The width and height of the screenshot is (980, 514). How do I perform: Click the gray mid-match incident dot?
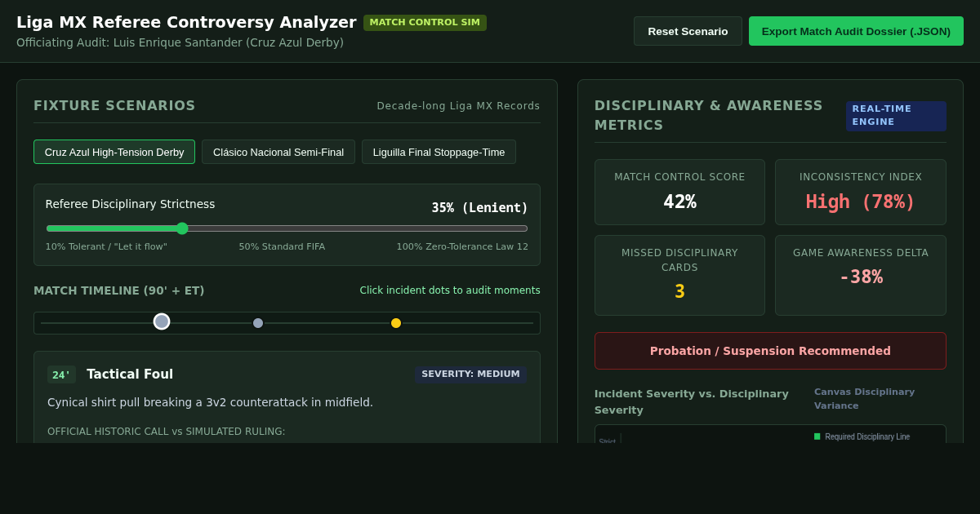pos(258,323)
